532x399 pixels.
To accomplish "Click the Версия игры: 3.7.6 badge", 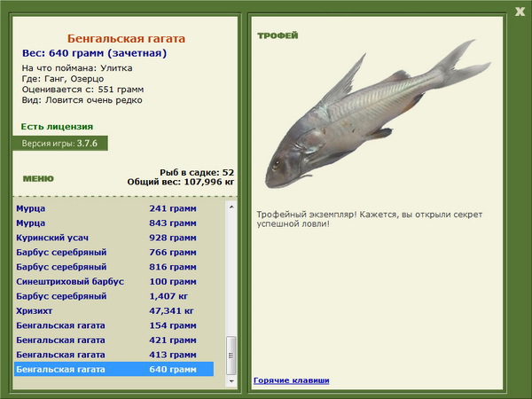I will (x=60, y=143).
